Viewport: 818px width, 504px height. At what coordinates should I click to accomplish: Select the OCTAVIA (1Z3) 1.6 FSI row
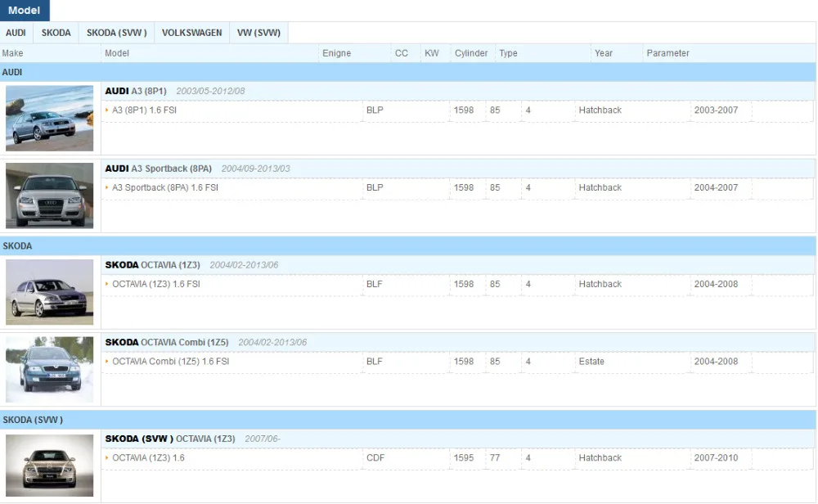457,285
